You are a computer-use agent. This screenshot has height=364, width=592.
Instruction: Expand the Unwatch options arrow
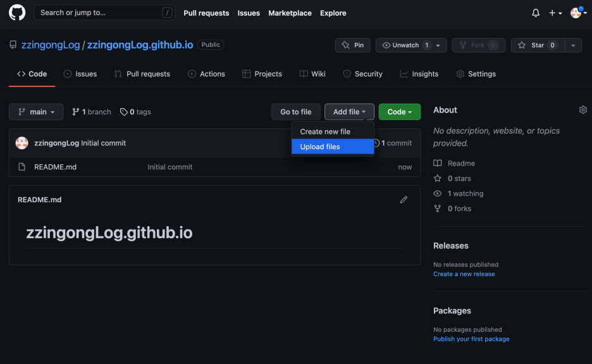tap(438, 45)
